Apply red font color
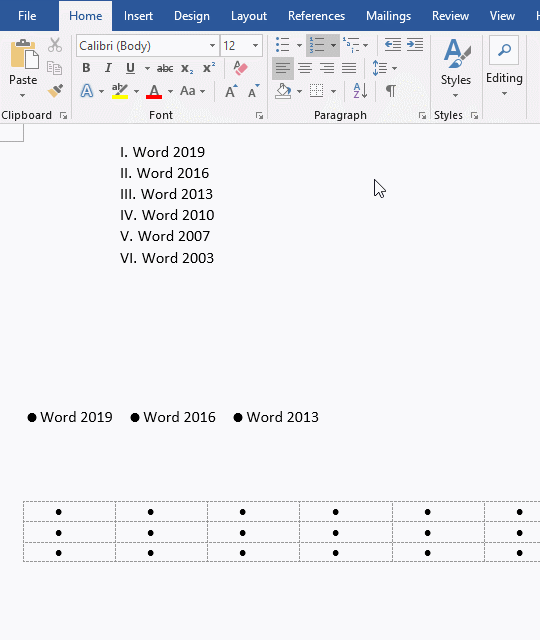The width and height of the screenshot is (540, 640). tap(154, 91)
